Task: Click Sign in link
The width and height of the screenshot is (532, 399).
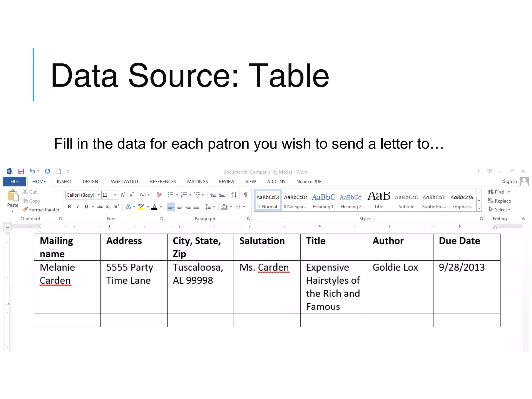Action: pos(510,181)
